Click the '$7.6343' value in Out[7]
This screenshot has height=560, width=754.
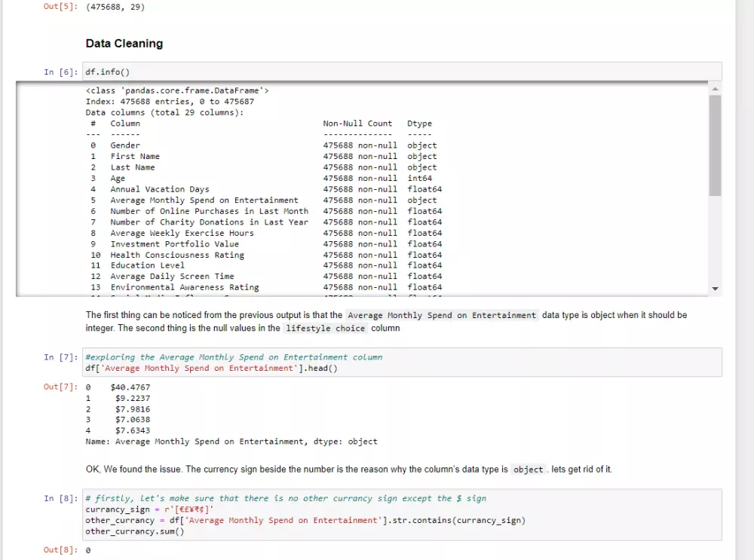point(132,430)
